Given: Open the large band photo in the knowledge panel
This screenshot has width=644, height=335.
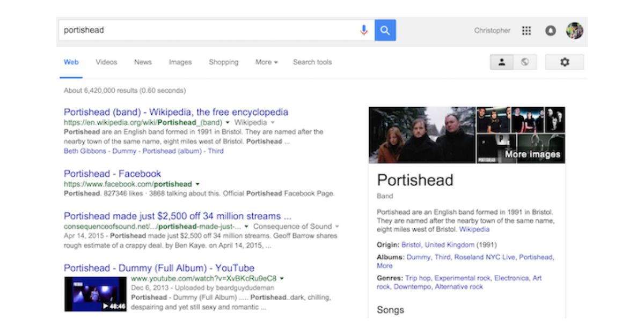Looking at the screenshot, I should tap(422, 135).
